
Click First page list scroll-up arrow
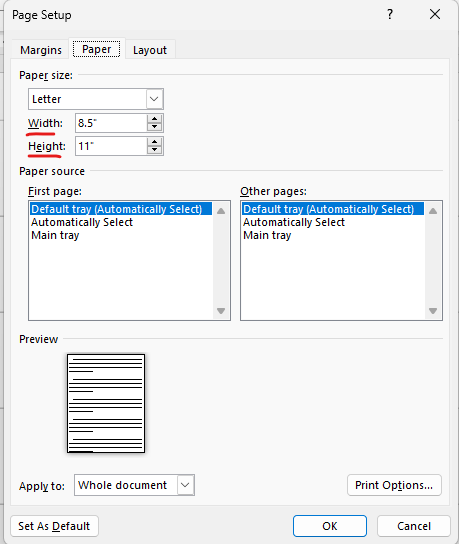pyautogui.click(x=221, y=211)
